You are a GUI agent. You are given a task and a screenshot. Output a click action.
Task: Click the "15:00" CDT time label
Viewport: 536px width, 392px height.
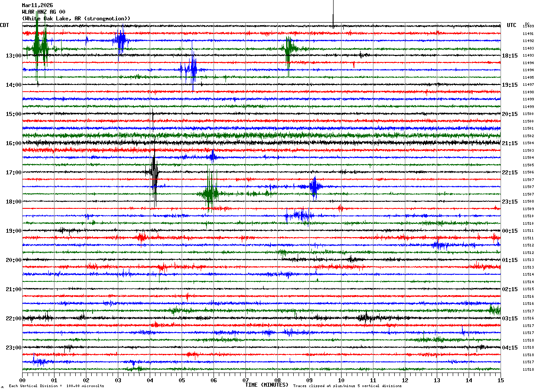coord(14,114)
